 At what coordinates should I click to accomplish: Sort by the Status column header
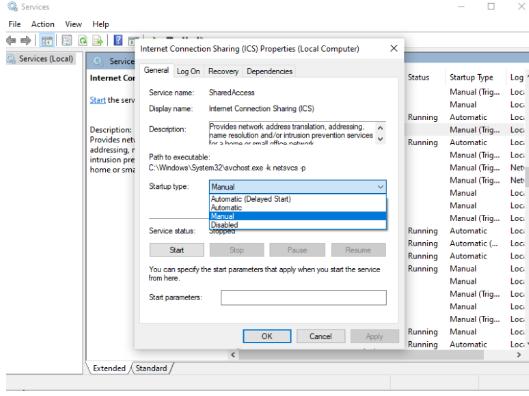pos(418,77)
